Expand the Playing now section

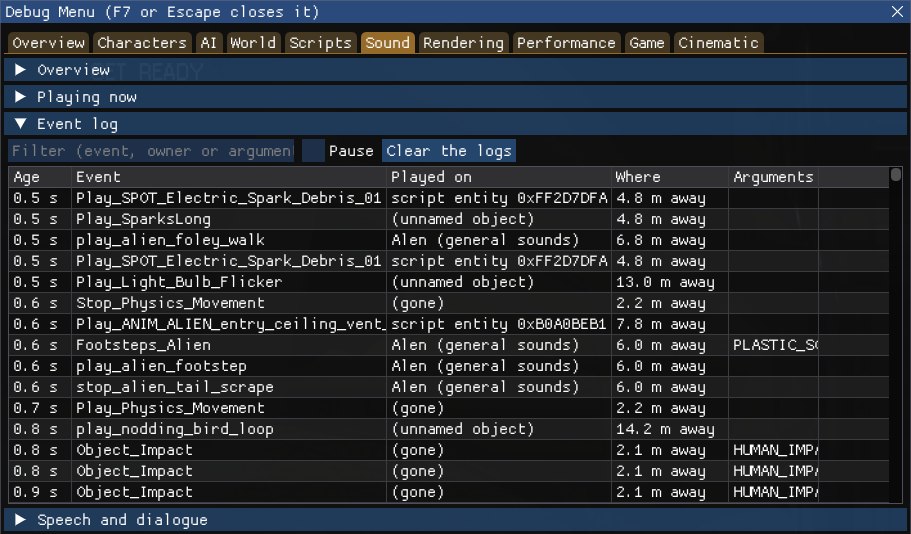[455, 97]
